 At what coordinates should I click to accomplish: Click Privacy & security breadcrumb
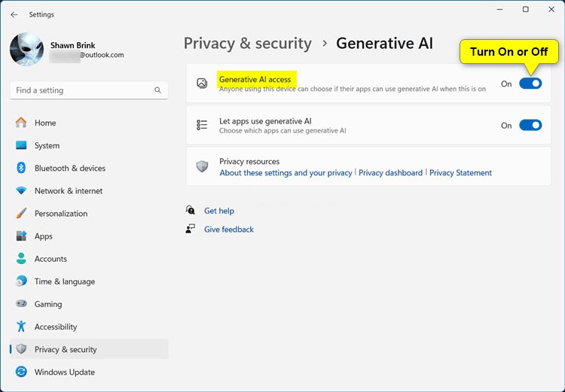247,44
